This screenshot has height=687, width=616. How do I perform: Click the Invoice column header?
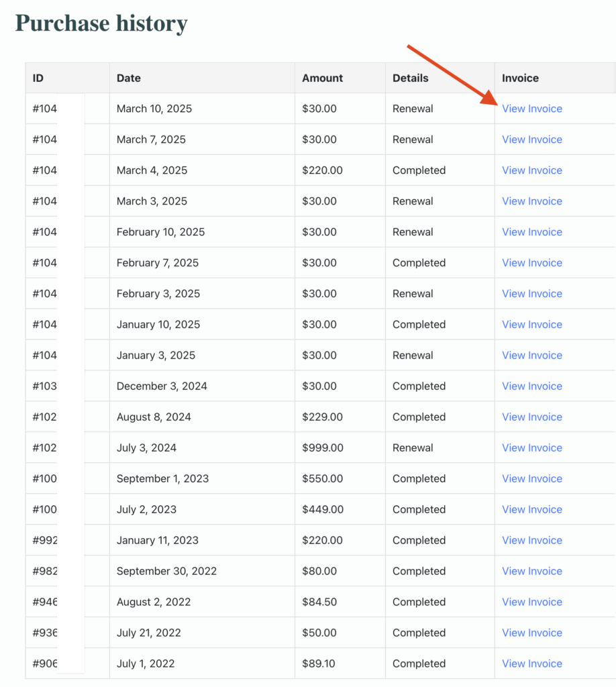[x=520, y=78]
